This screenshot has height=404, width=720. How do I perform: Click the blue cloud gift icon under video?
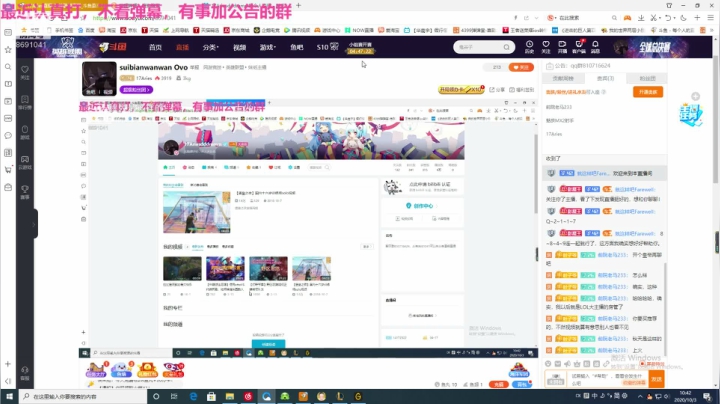click(122, 370)
